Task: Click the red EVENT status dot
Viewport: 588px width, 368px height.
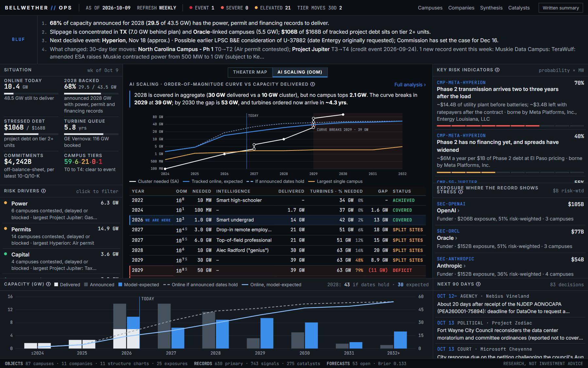Action: 191,8
